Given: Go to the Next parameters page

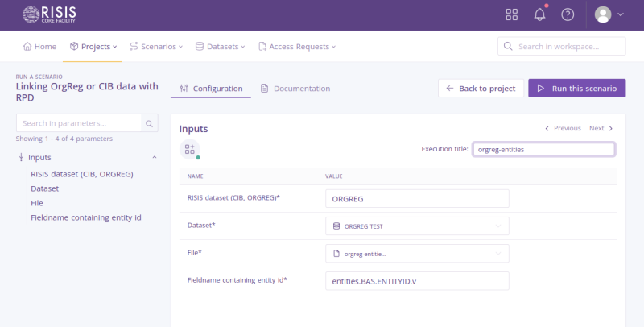Looking at the screenshot, I should point(601,128).
